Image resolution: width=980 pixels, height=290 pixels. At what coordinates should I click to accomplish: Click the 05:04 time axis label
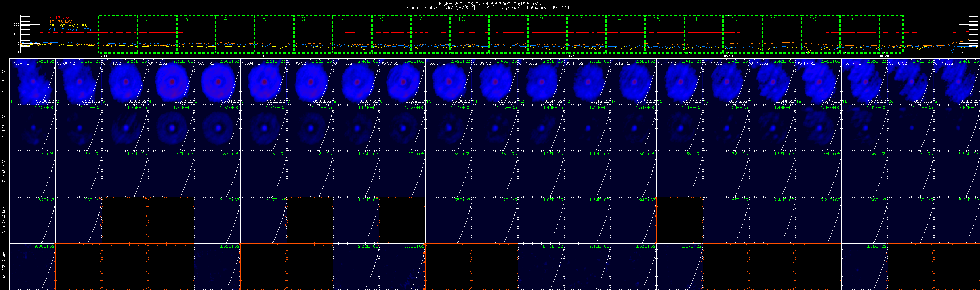(x=260, y=56)
